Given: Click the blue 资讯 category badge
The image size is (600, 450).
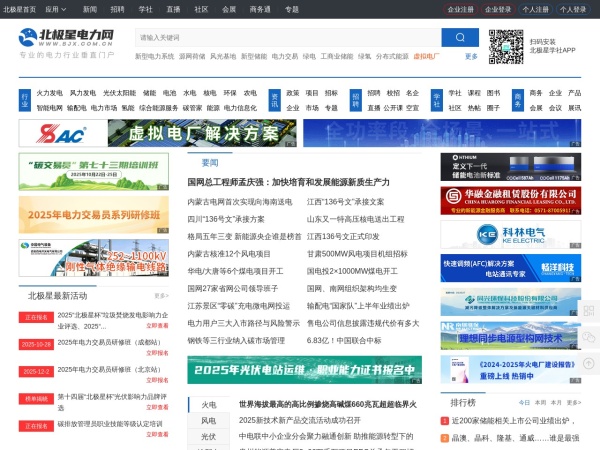Looking at the screenshot, I should [274, 100].
